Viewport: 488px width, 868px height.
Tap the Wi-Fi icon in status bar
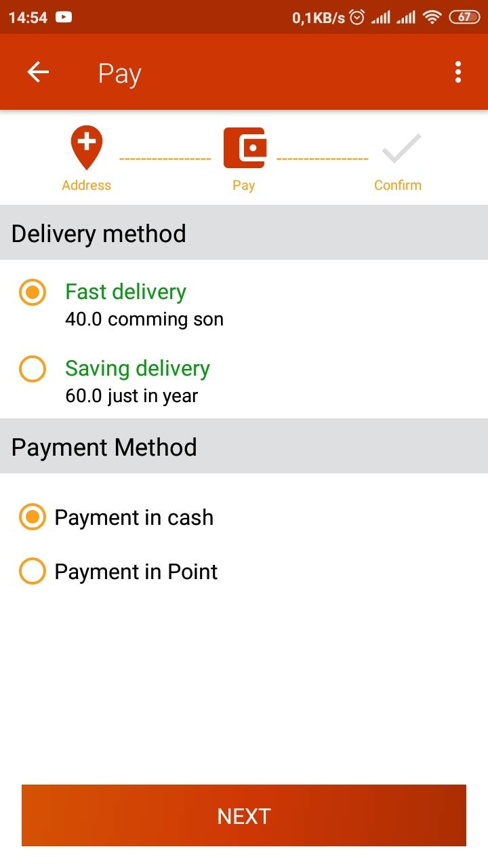point(432,18)
